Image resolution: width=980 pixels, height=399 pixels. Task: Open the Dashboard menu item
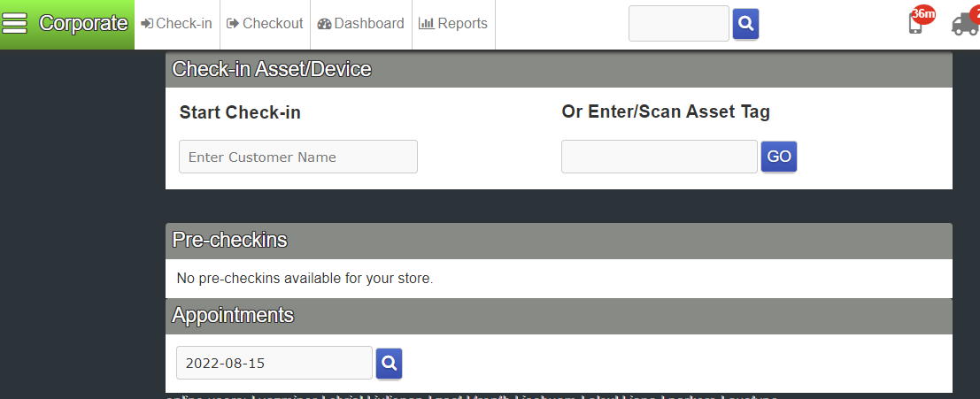[360, 24]
